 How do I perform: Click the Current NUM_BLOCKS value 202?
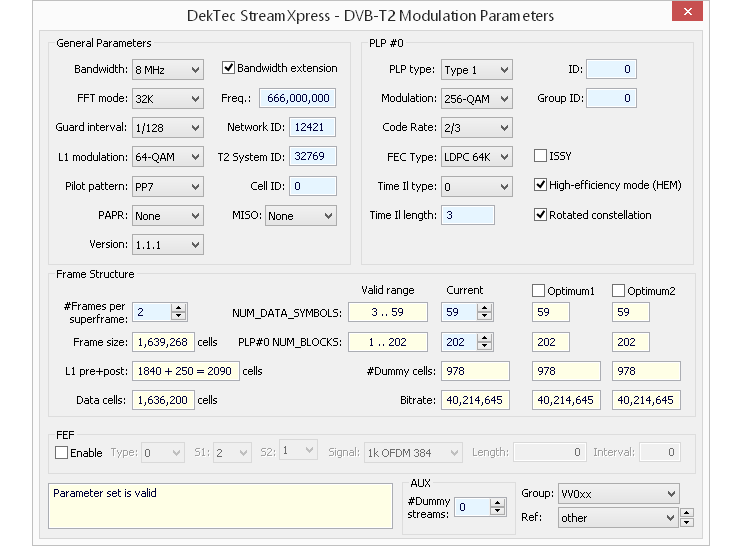[459, 342]
